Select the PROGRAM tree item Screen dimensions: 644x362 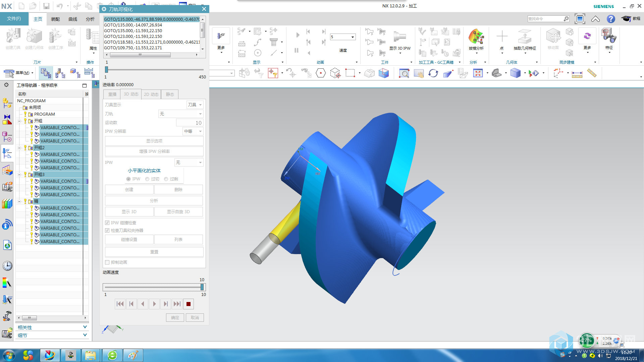pyautogui.click(x=44, y=114)
